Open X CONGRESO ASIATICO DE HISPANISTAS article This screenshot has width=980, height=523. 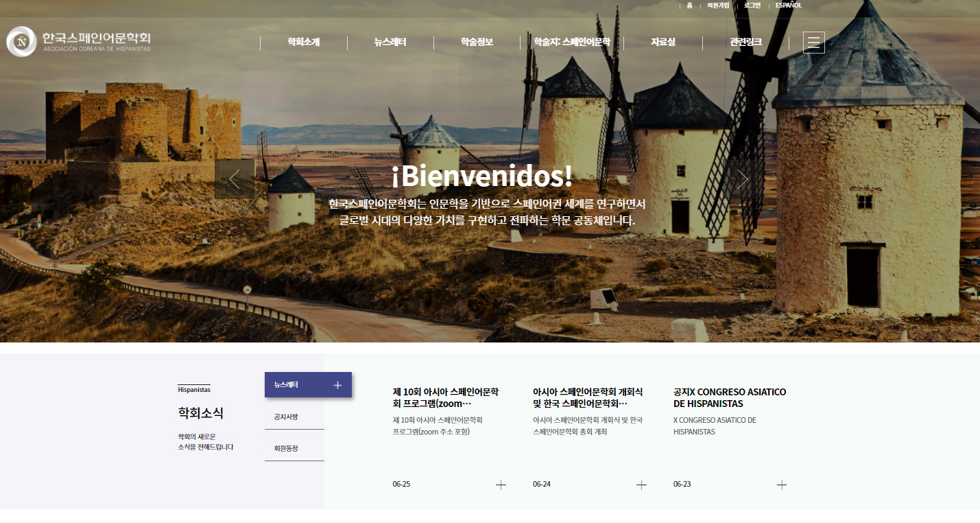pos(729,397)
